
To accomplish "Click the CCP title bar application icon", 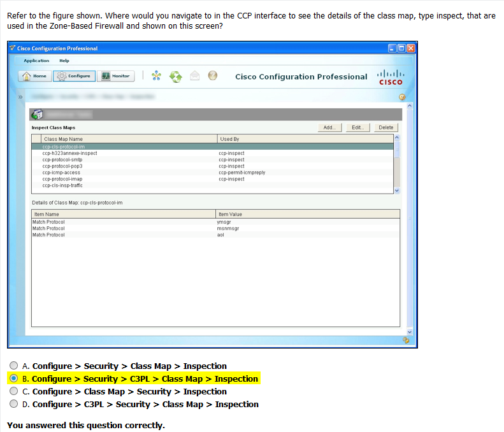I will 13,48.
